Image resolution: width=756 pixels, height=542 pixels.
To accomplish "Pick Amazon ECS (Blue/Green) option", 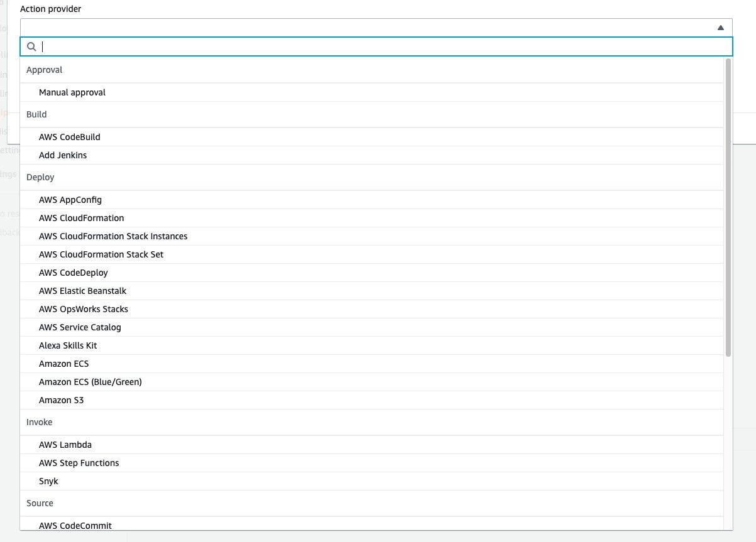I will [x=372, y=382].
